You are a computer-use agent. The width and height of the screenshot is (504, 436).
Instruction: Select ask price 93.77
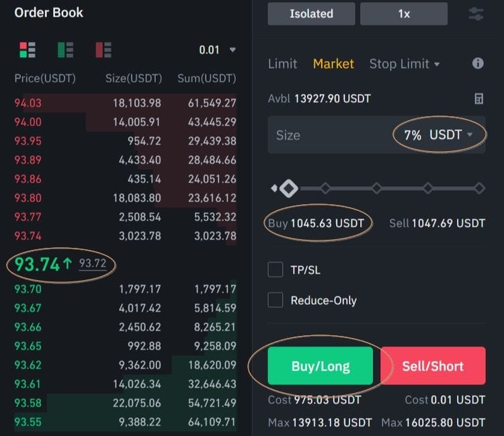point(28,217)
